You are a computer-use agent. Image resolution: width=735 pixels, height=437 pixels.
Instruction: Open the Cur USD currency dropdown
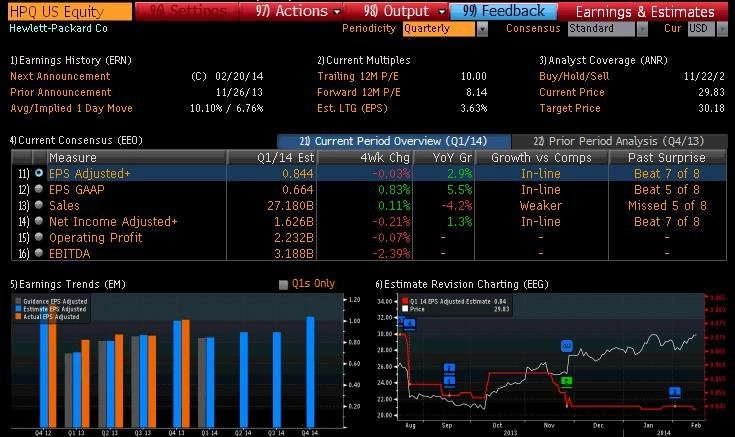pos(722,29)
